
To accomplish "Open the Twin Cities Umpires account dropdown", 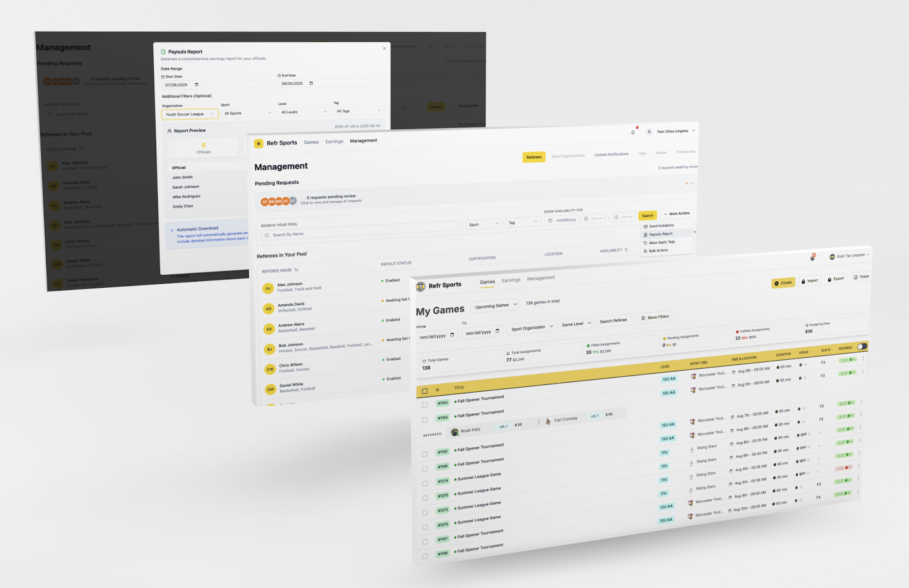I will 675,131.
